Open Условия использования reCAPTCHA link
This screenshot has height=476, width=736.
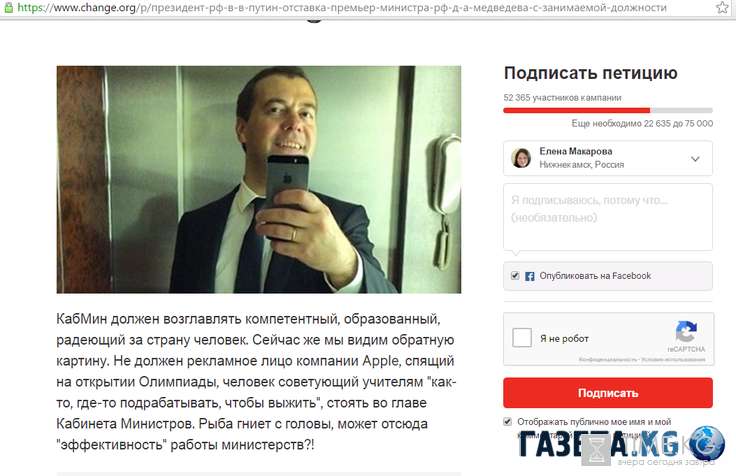click(x=673, y=360)
